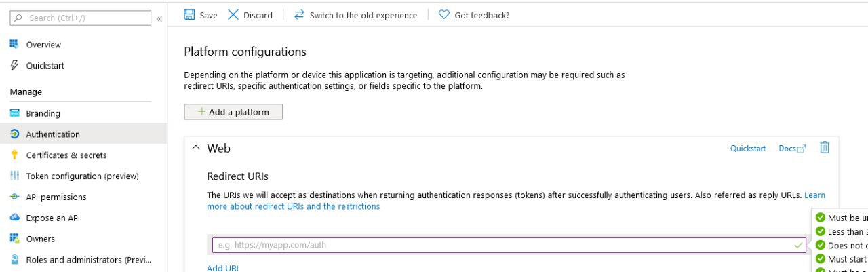Open the Quickstart lightning icon in sidebar
Screen dimensions: 868x272
[x=14, y=65]
